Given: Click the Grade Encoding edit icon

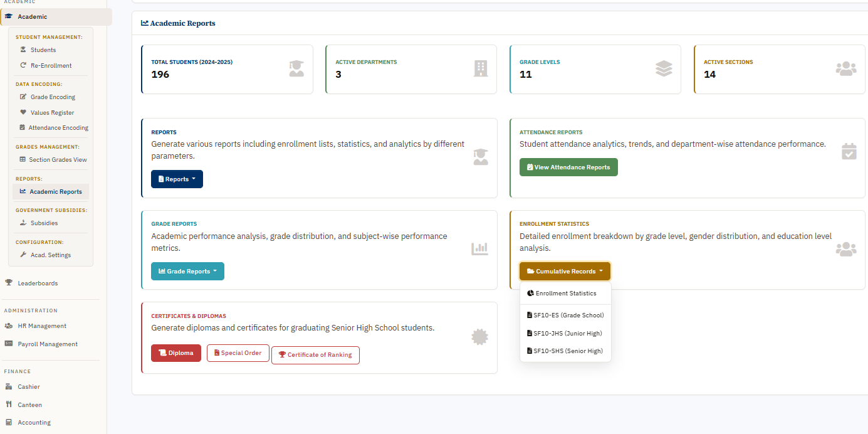Looking at the screenshot, I should click(23, 97).
